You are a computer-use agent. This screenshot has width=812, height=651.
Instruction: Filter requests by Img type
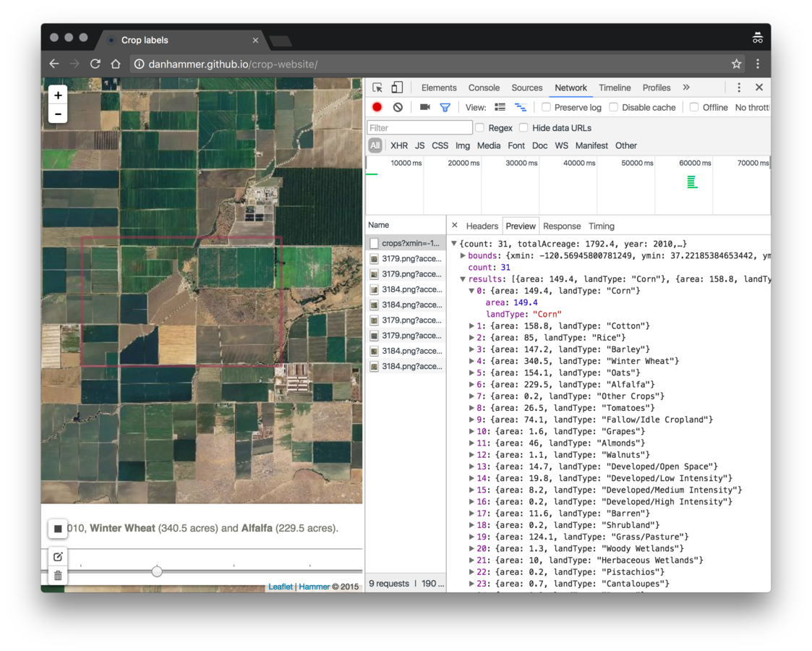(x=463, y=145)
